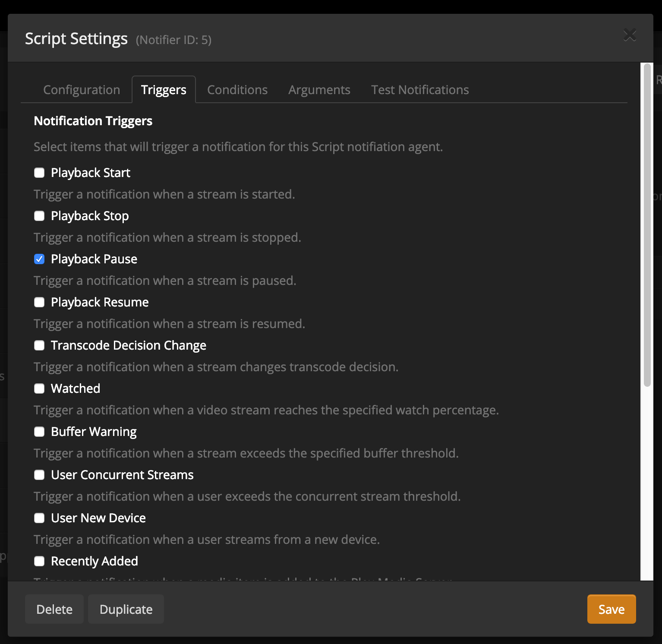The width and height of the screenshot is (662, 644).
Task: Enable the User Concurrent Streams trigger
Action: pos(39,475)
